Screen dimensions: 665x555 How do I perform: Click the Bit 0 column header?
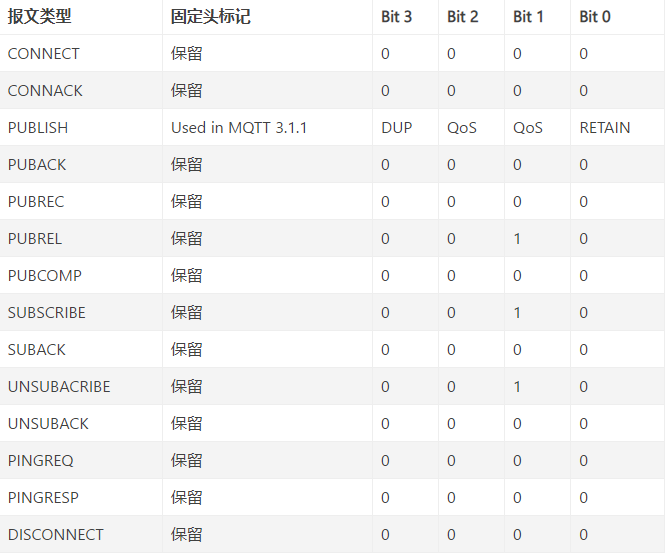(595, 17)
